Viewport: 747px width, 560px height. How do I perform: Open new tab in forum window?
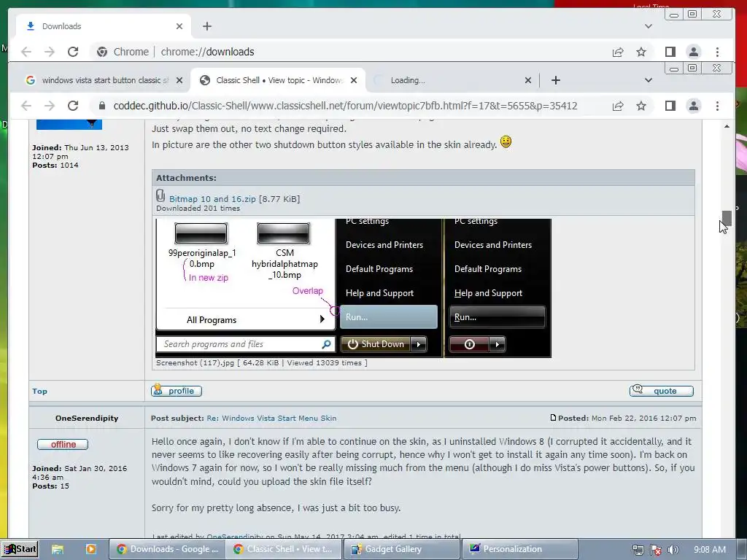click(555, 80)
